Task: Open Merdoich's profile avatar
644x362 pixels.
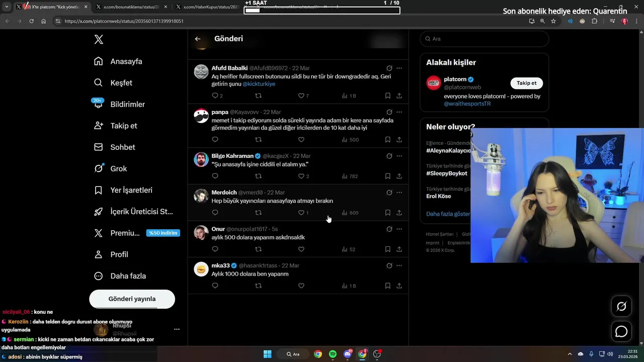Action: pos(201,196)
